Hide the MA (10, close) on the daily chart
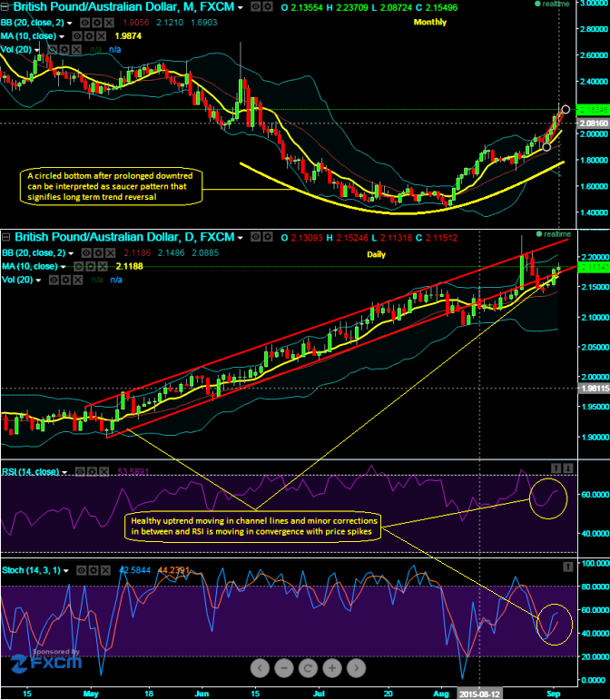Screen dimensions: 610x700 point(79,267)
